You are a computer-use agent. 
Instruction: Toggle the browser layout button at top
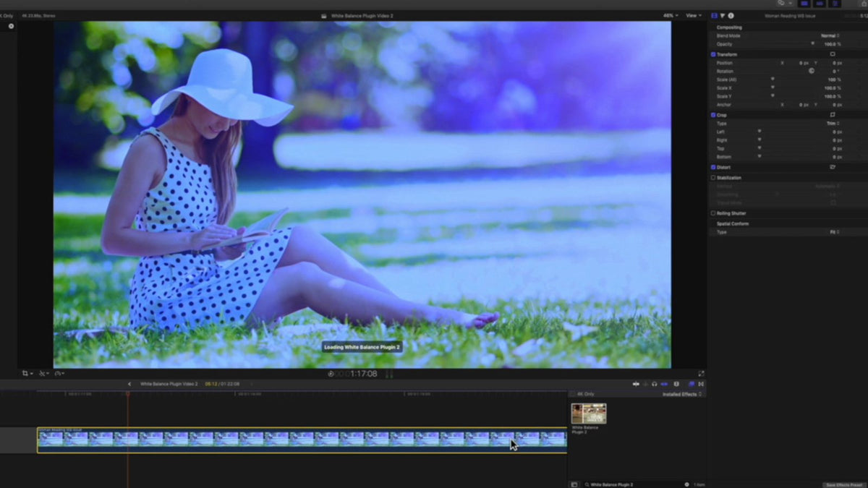pos(804,3)
